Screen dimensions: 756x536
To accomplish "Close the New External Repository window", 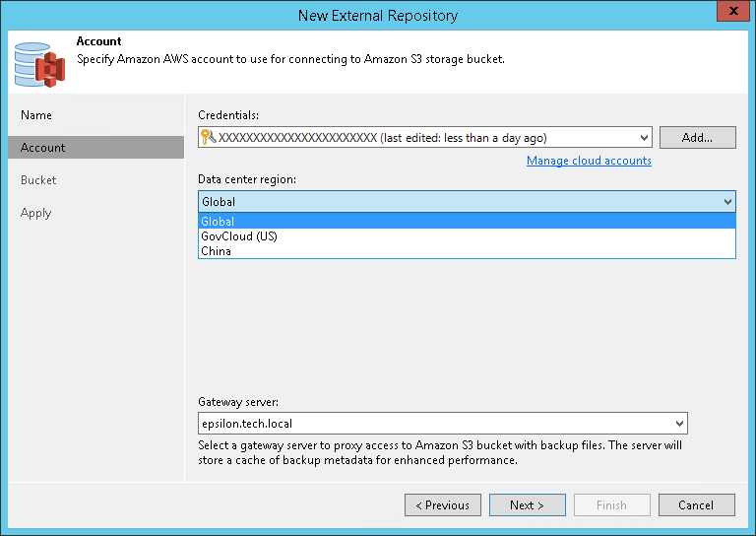I will 733,11.
